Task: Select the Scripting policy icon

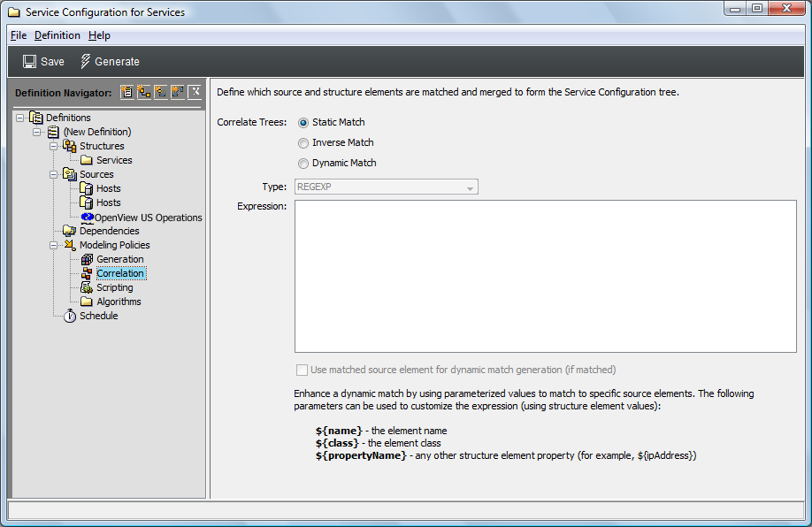Action: click(87, 287)
